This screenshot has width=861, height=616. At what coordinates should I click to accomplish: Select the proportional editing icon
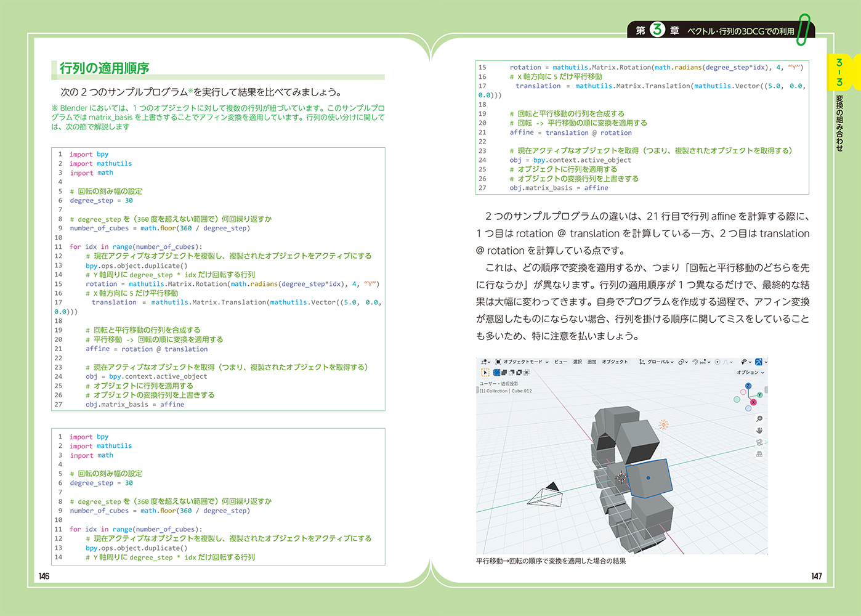tap(717, 362)
